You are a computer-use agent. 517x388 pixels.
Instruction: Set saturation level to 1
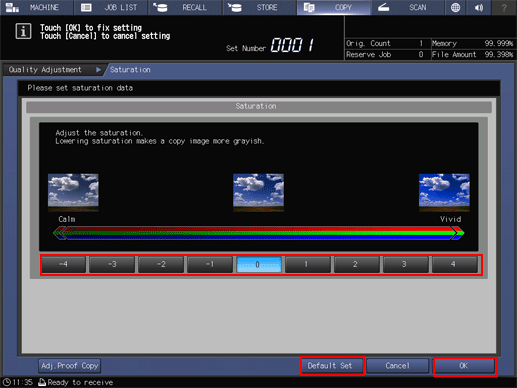(x=308, y=264)
